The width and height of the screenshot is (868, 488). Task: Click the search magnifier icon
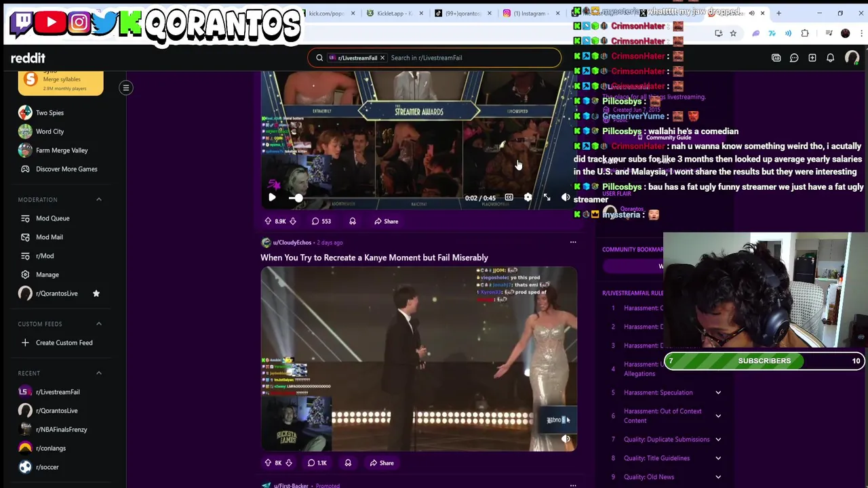point(319,58)
